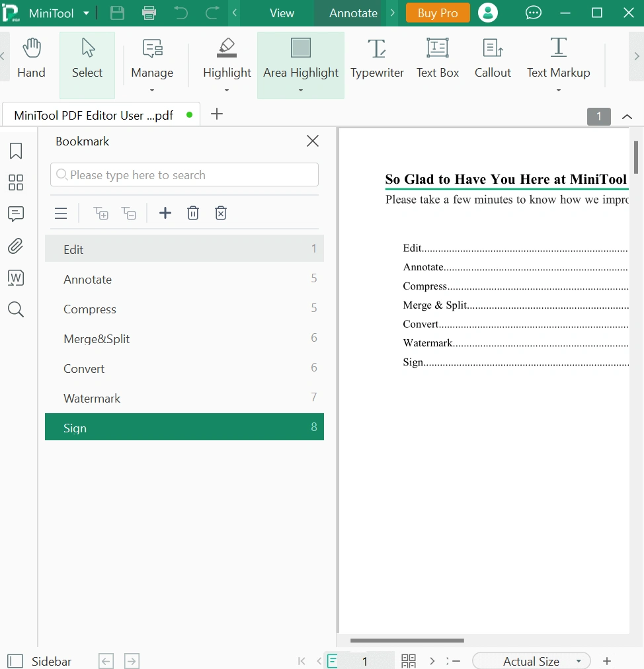
Task: Jump to the Convert bookmark
Action: pos(184,368)
